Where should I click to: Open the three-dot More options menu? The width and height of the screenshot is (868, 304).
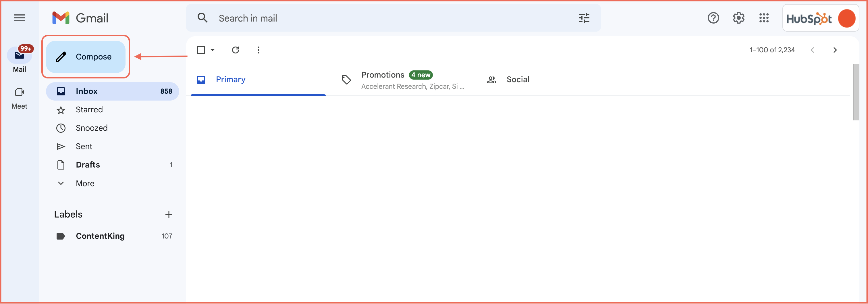pyautogui.click(x=258, y=50)
